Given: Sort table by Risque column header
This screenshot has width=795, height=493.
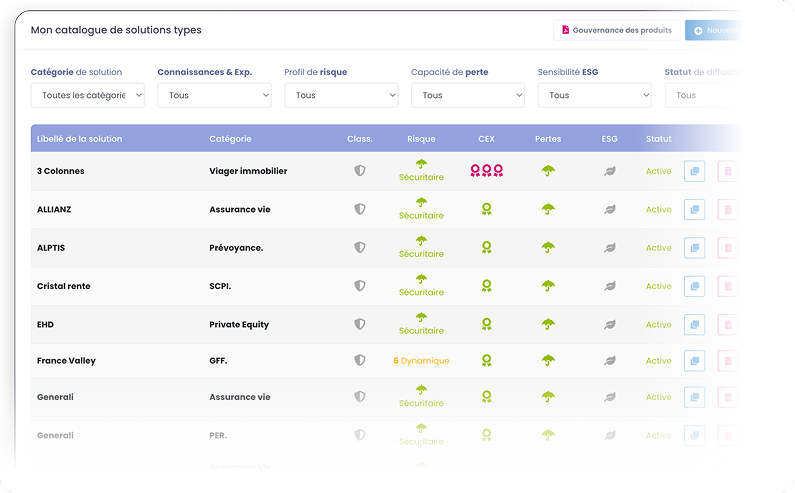Looking at the screenshot, I should tap(421, 139).
